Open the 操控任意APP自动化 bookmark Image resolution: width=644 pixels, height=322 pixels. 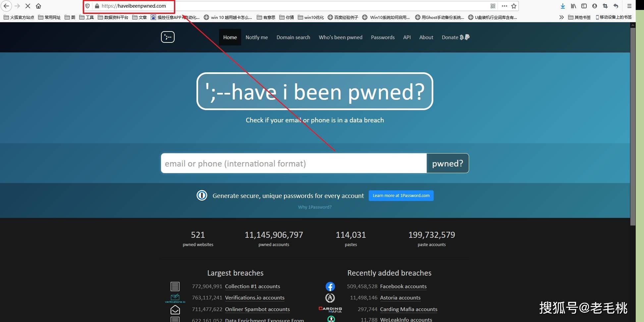(x=175, y=17)
